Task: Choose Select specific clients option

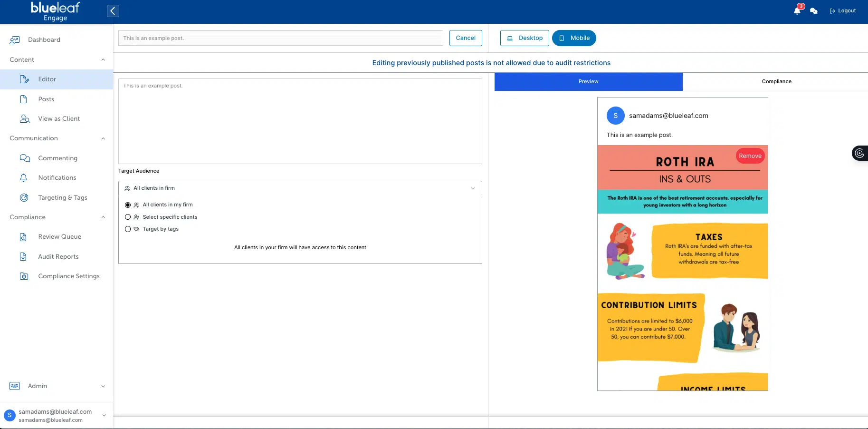Action: (127, 217)
